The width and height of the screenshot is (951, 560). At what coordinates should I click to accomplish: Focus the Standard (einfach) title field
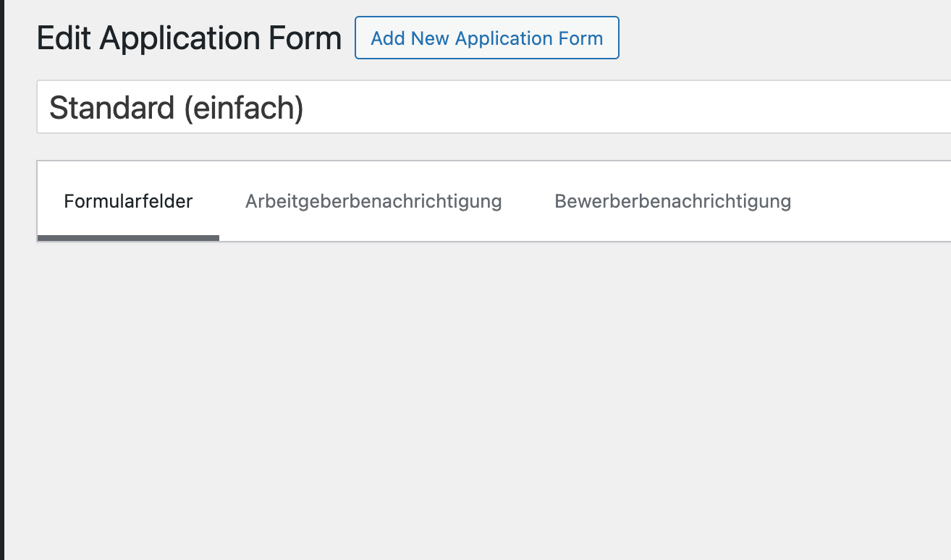pos(492,108)
